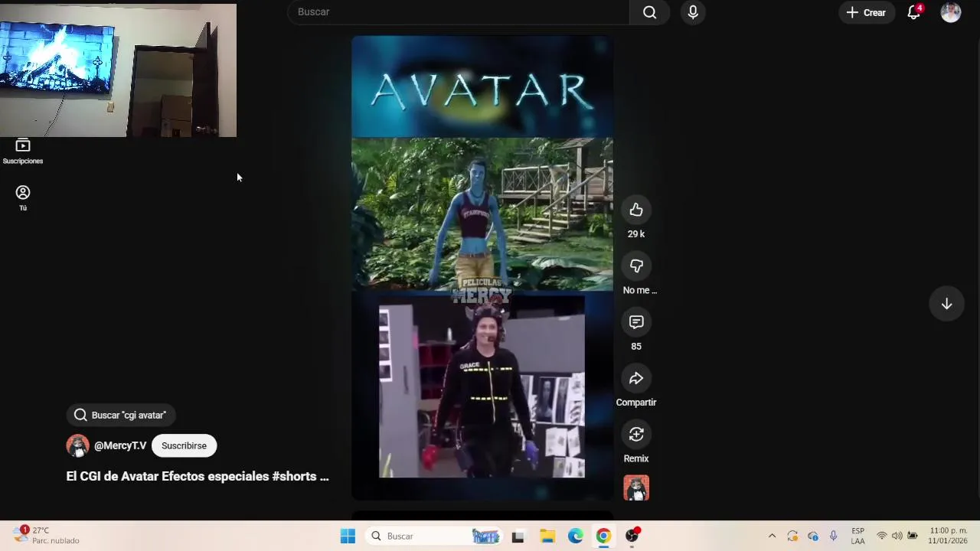Subscribe with the Suscribirse button
This screenshot has height=551, width=980.
[184, 445]
